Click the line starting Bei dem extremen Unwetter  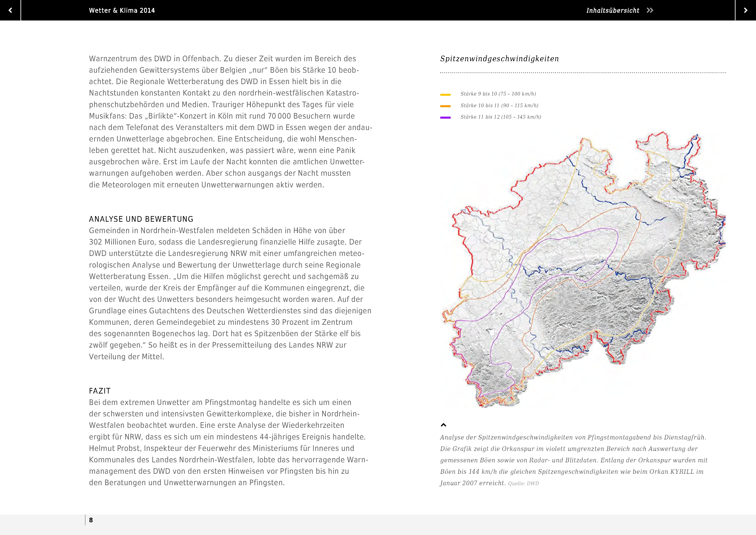point(220,403)
